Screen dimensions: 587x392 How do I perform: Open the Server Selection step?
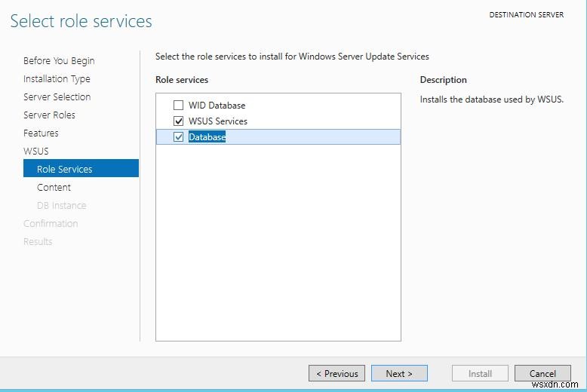click(x=57, y=97)
